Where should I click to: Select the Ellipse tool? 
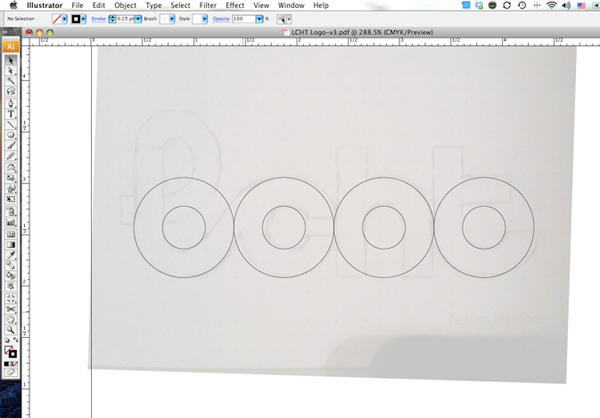click(11, 135)
